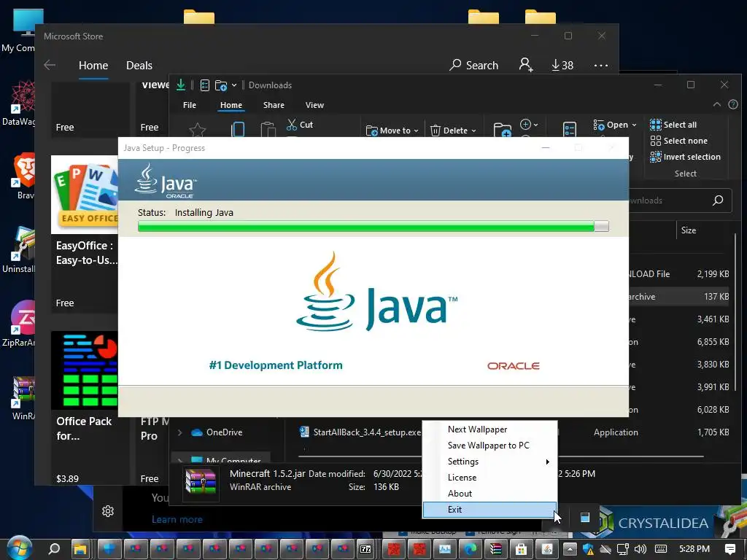747x560 pixels.
Task: Open Explorer help question mark icon
Action: 733,104
